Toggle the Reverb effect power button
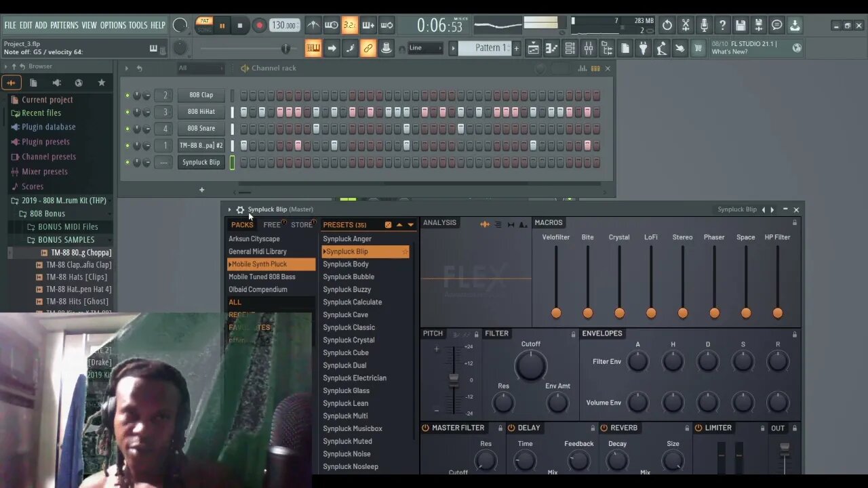The width and height of the screenshot is (868, 488). (604, 428)
